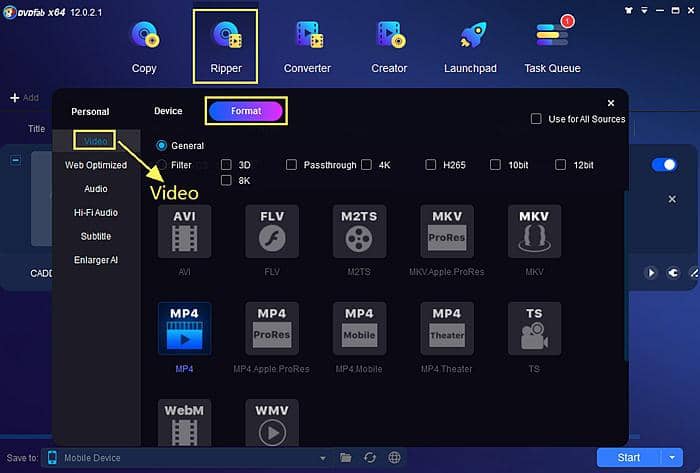Select Video category in sidebar
This screenshot has height=473, width=700.
pos(96,141)
